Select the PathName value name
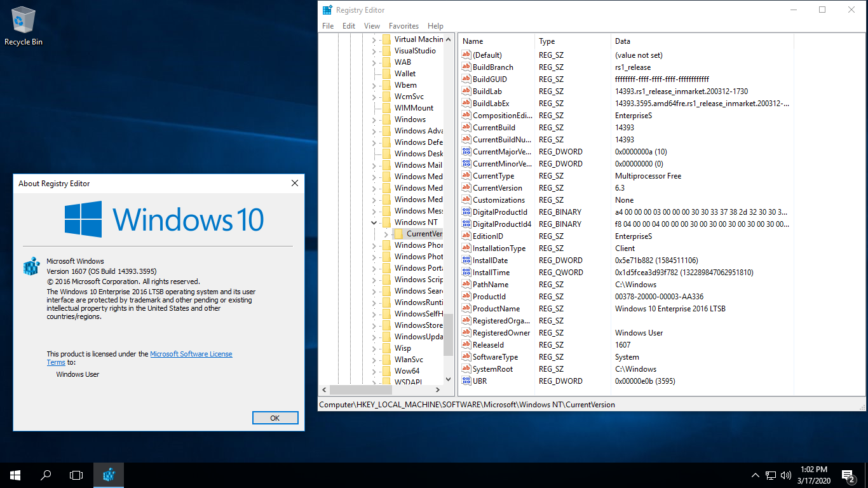Viewport: 868px width, 488px height. pyautogui.click(x=490, y=284)
